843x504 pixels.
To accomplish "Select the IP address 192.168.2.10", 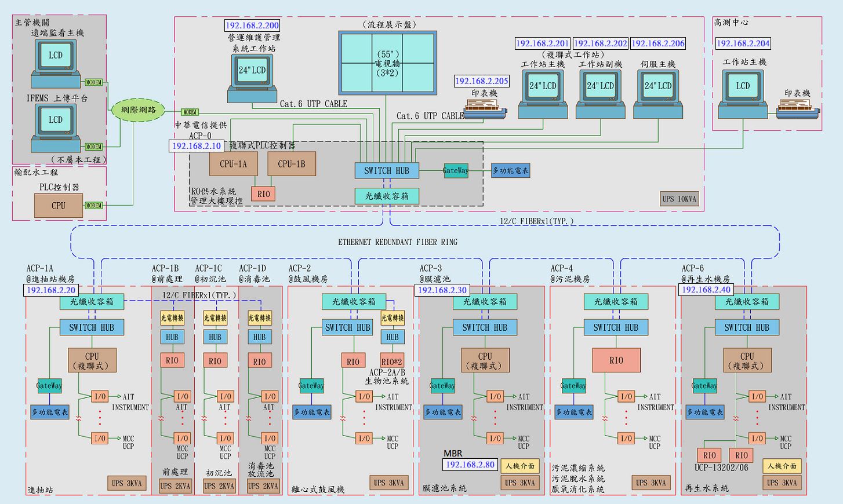I will click(197, 146).
